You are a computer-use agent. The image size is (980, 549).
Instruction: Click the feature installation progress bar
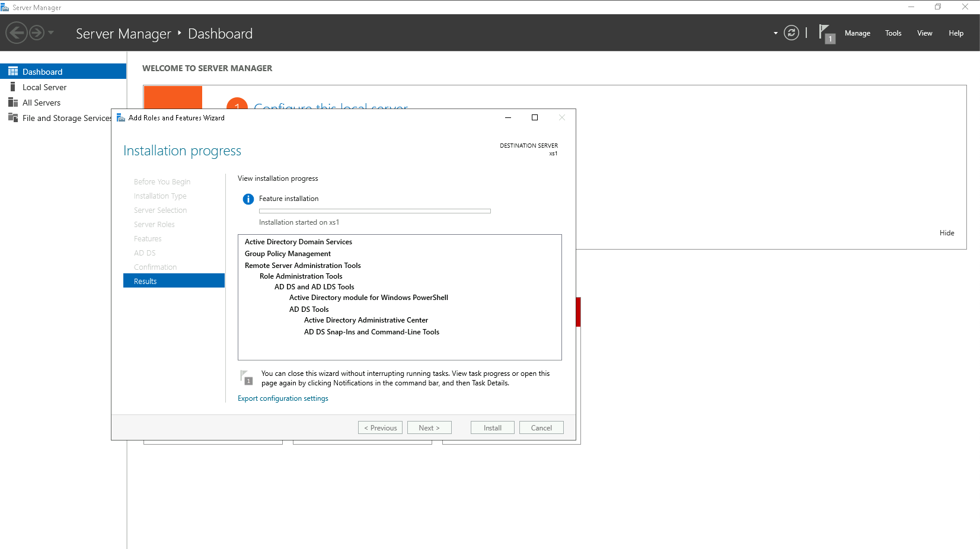coord(375,211)
